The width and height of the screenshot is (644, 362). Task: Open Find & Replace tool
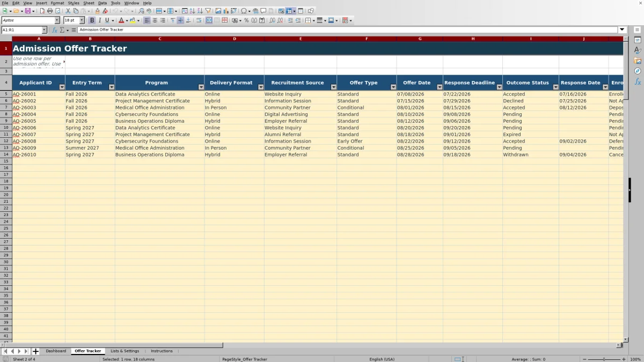click(141, 11)
